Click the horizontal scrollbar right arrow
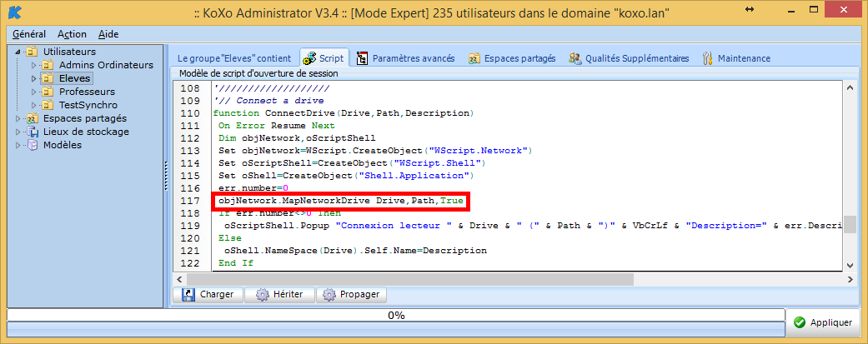The width and height of the screenshot is (868, 344). 850,279
